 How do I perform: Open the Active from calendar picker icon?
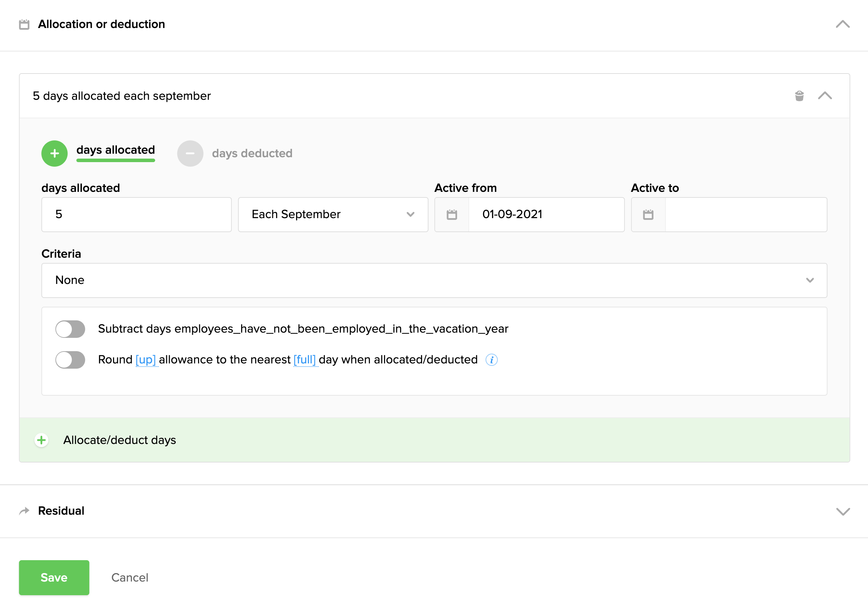(x=452, y=215)
